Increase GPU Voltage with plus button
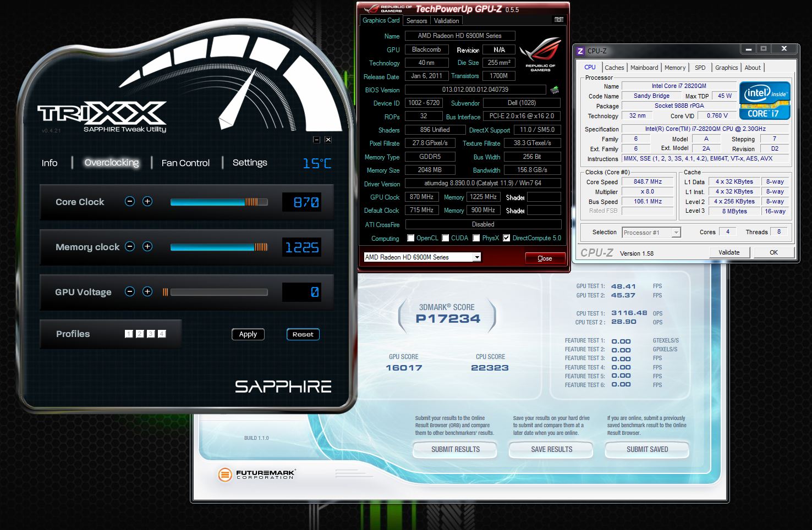812x530 pixels. (x=147, y=291)
